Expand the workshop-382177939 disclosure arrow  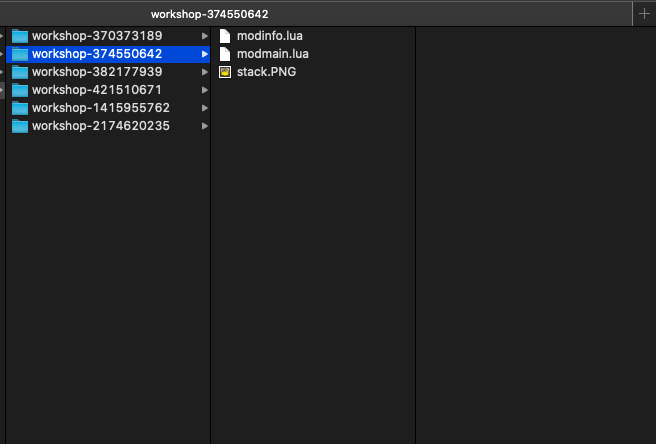click(205, 72)
